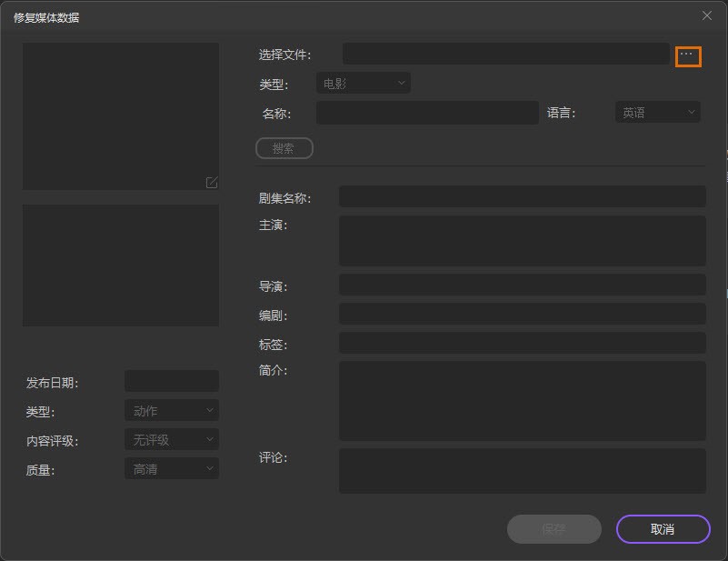The image size is (728, 561).
Task: Click the edit poster image icon
Action: 212,182
